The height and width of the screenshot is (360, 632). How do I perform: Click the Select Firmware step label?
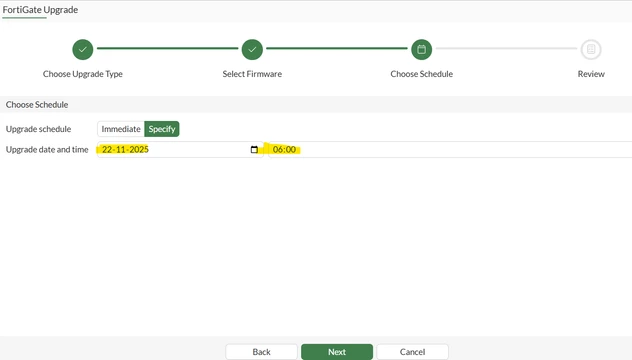pos(252,74)
